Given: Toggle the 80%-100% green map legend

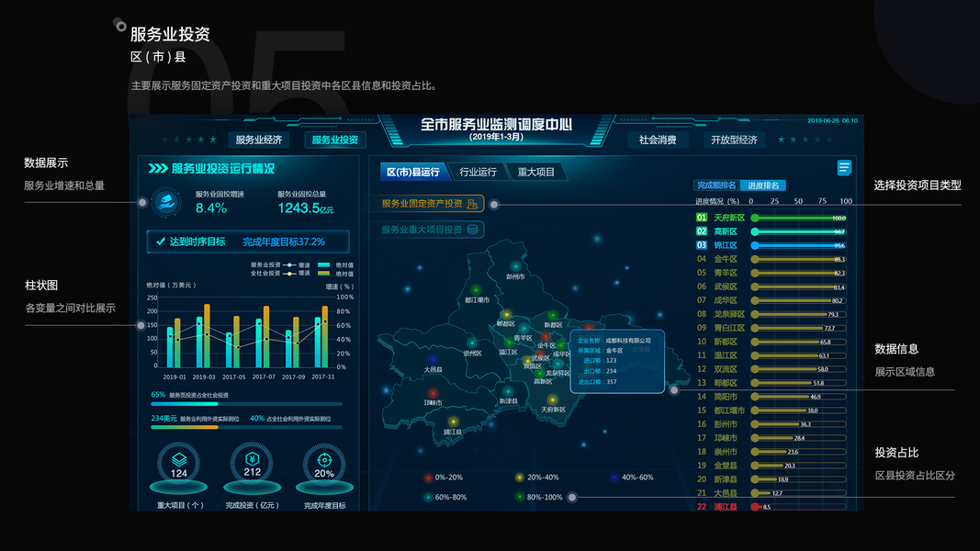Looking at the screenshot, I should pyautogui.click(x=539, y=497).
